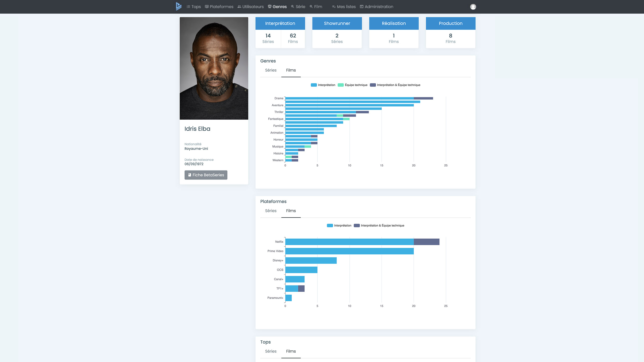Screen dimensions: 644x362
Task: Click the Interprétation card header
Action: (x=280, y=23)
